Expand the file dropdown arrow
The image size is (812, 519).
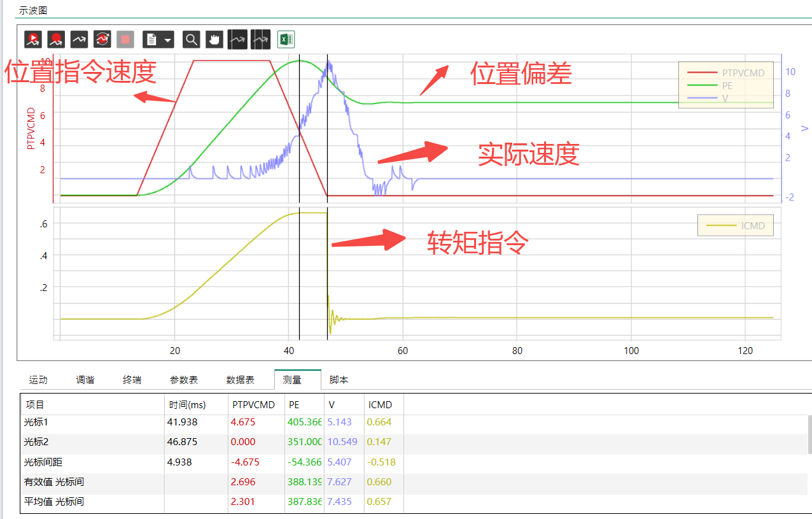168,39
